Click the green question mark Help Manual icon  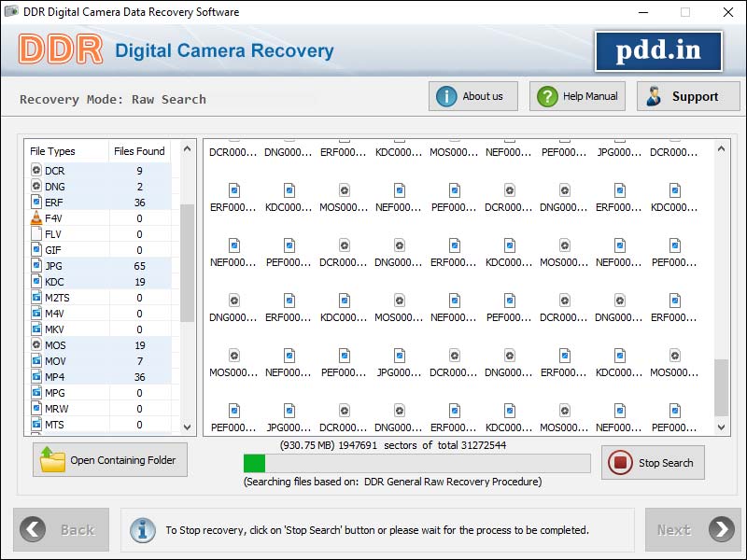[x=546, y=96]
